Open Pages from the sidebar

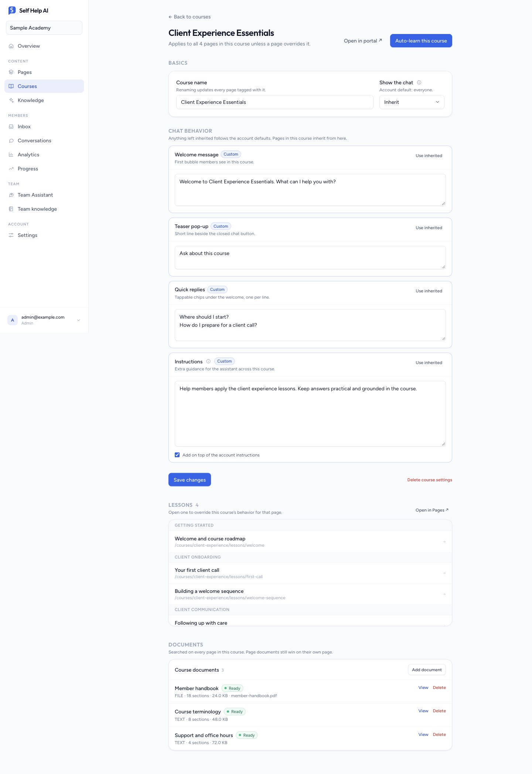tap(44, 72)
